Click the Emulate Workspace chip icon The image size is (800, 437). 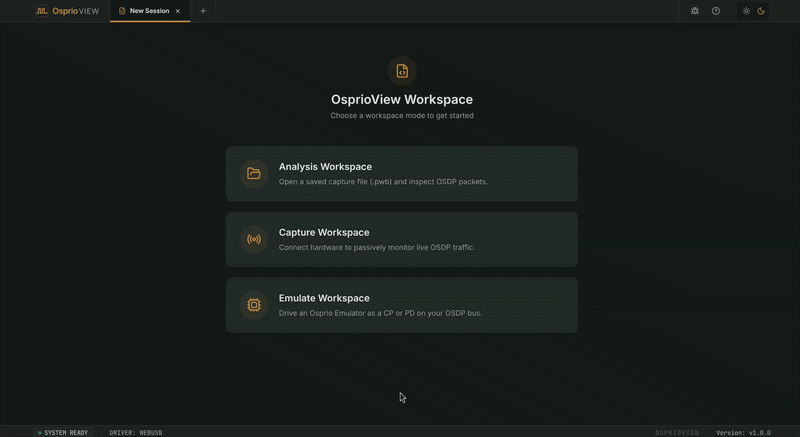[254, 305]
